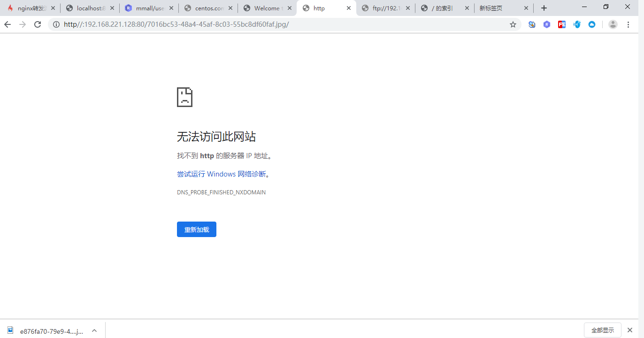Close the localhost tab
Screen dimensions: 644x338
[112, 8]
